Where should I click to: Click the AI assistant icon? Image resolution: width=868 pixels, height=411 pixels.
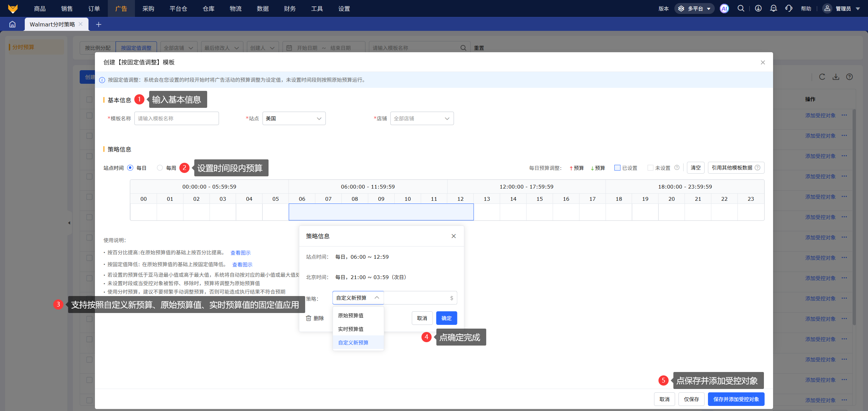tap(724, 9)
